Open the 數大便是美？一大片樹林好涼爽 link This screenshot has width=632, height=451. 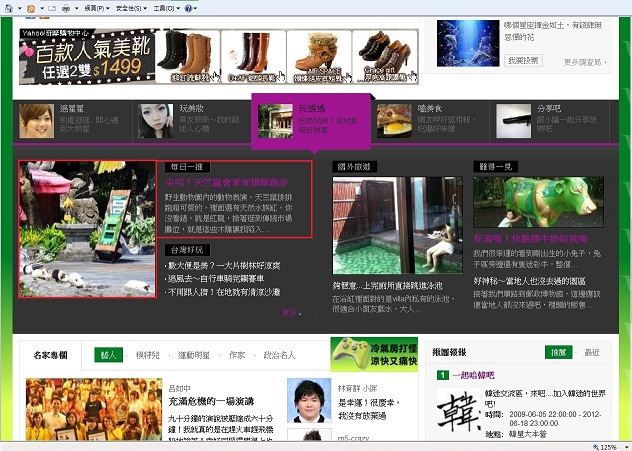click(x=222, y=266)
